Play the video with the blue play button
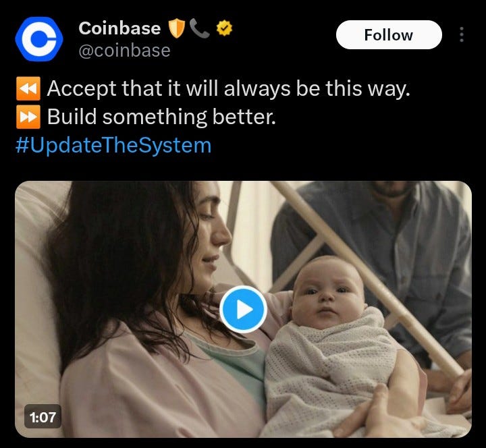This screenshot has width=486, height=448. point(243,310)
